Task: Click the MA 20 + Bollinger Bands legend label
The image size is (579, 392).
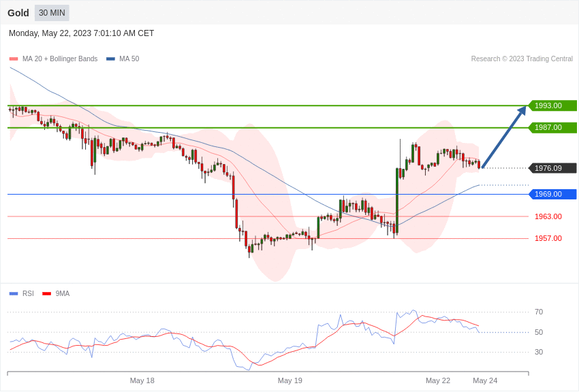Action: [x=60, y=59]
